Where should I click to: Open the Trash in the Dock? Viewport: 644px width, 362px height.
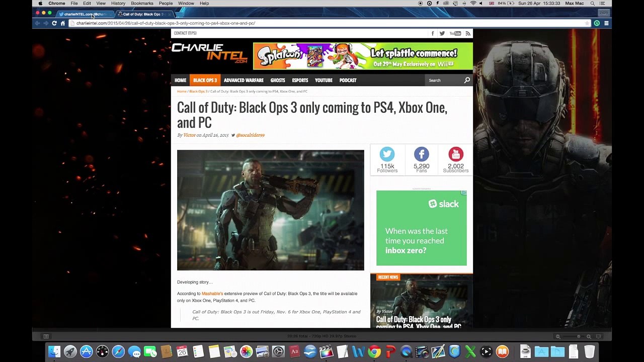pyautogui.click(x=589, y=351)
